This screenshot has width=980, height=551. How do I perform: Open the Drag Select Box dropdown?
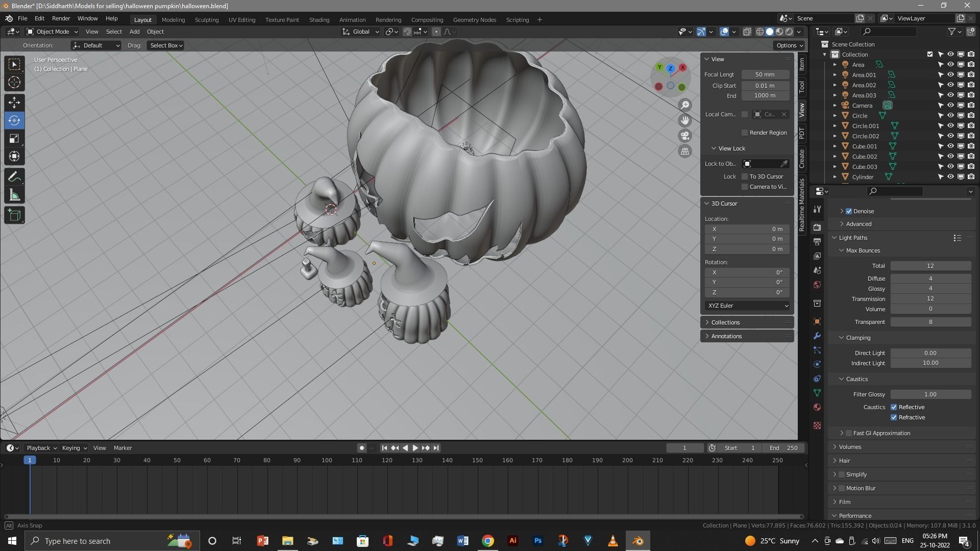(x=166, y=45)
